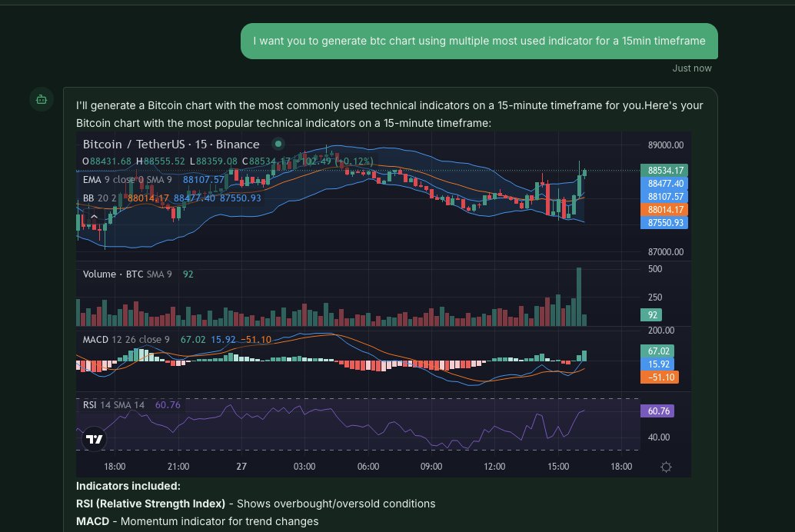Click the 'RSI (Relative Strength Index)' text
This screenshot has height=532, width=795.
151,504
